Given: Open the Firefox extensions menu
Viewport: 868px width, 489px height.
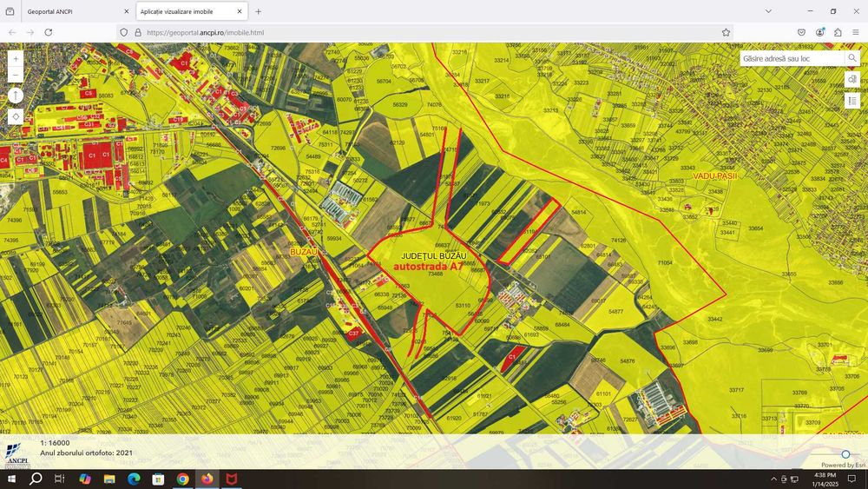Looking at the screenshot, I should [x=838, y=32].
